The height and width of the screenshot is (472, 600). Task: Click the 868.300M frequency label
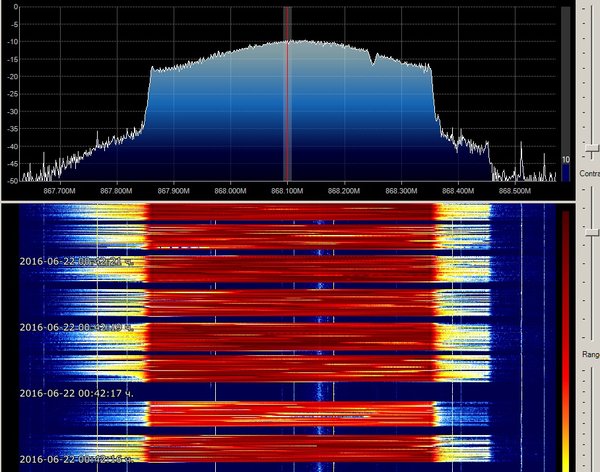click(401, 191)
